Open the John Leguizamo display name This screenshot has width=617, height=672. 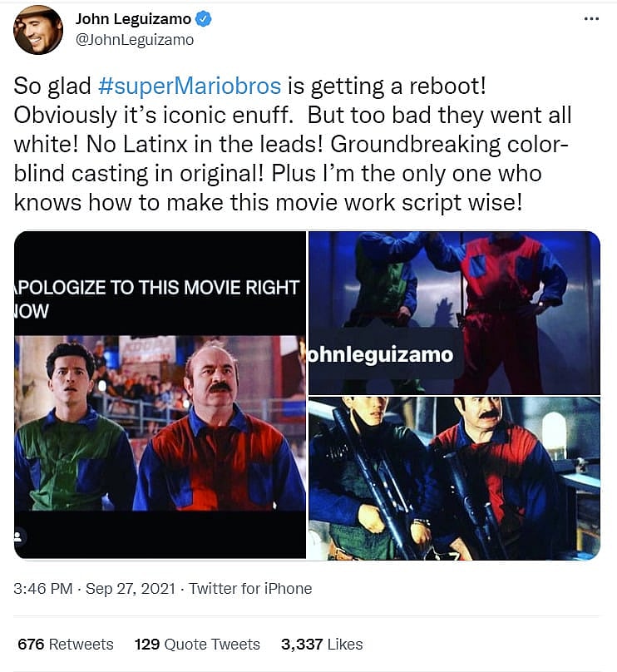tap(133, 19)
